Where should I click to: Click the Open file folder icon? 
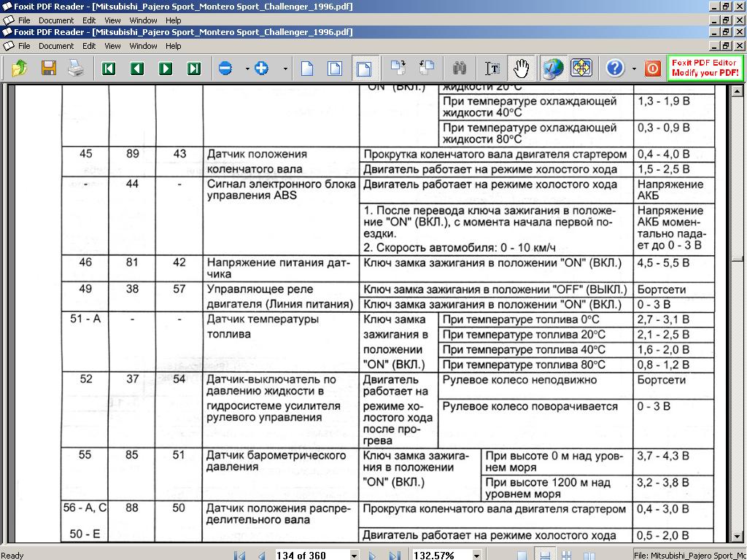tap(20, 69)
